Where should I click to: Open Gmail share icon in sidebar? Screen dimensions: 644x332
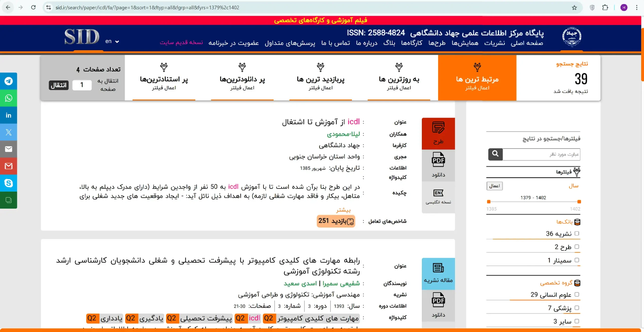[x=9, y=166]
